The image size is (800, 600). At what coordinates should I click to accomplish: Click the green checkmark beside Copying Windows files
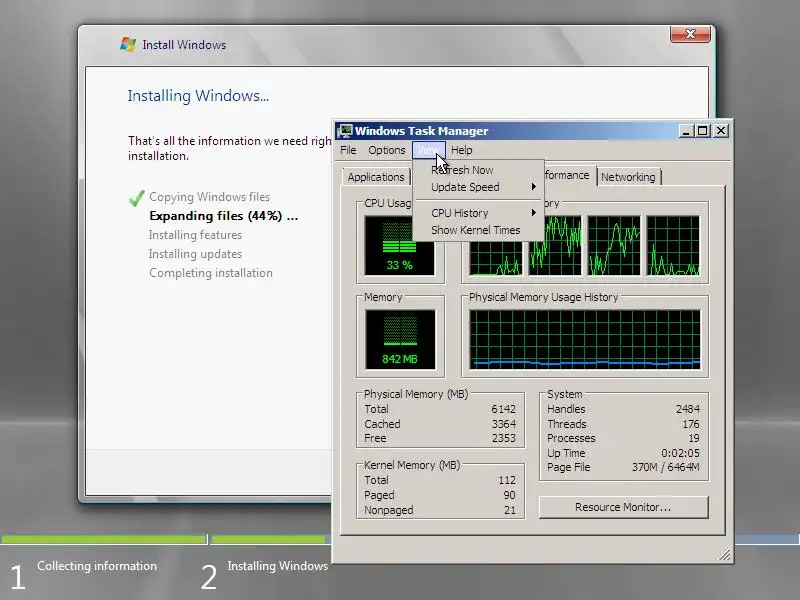click(x=136, y=198)
